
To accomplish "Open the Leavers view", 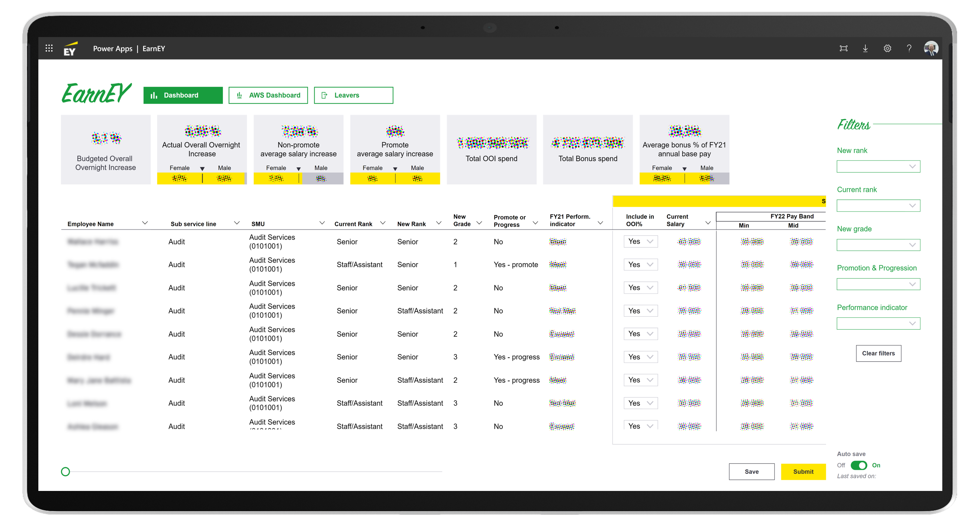I will 353,95.
